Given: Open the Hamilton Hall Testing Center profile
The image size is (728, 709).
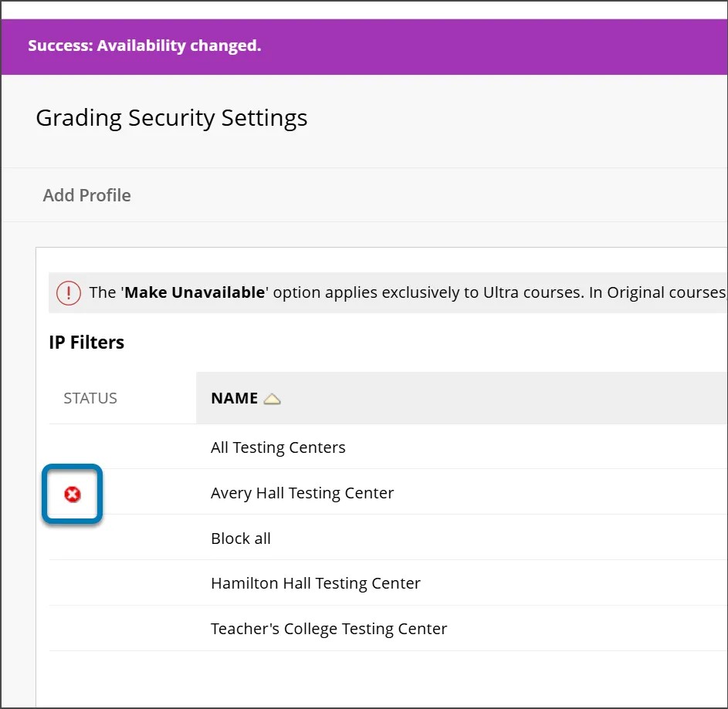Looking at the screenshot, I should 316,583.
